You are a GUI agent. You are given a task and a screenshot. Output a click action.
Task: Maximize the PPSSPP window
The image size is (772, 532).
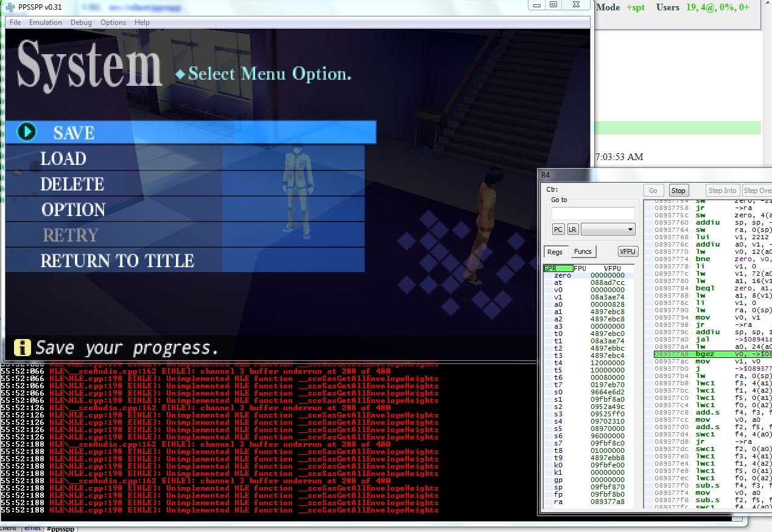[x=553, y=5]
